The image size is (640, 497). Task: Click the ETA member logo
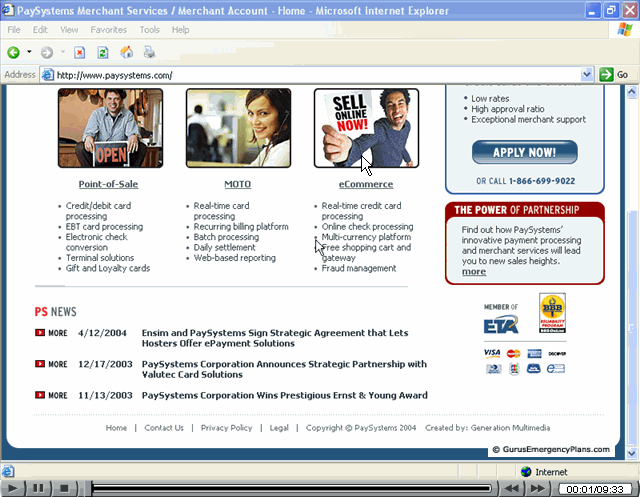(501, 325)
